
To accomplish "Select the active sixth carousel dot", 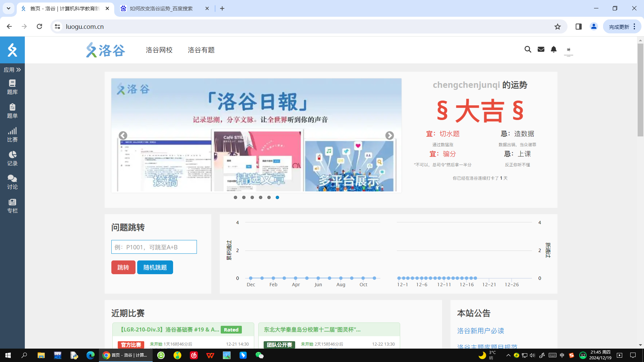I will [x=277, y=197].
